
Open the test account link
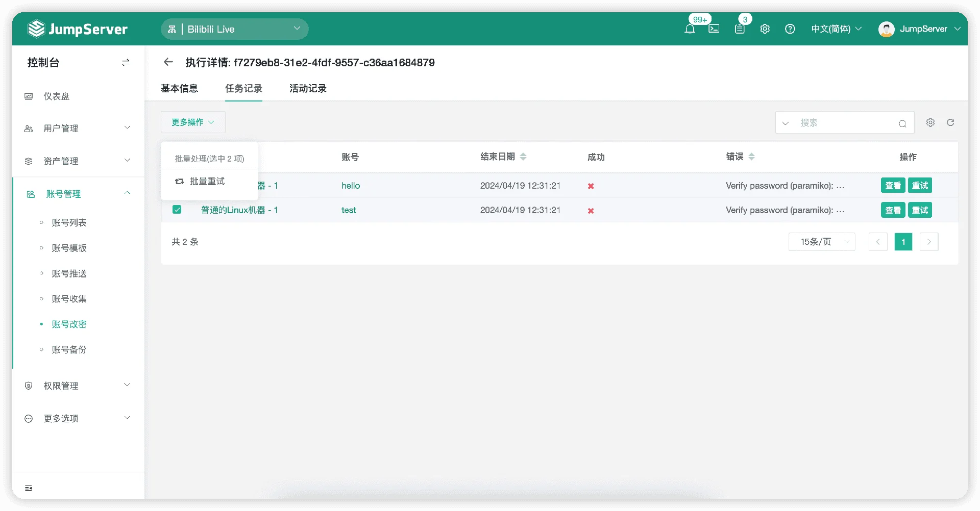coord(349,210)
